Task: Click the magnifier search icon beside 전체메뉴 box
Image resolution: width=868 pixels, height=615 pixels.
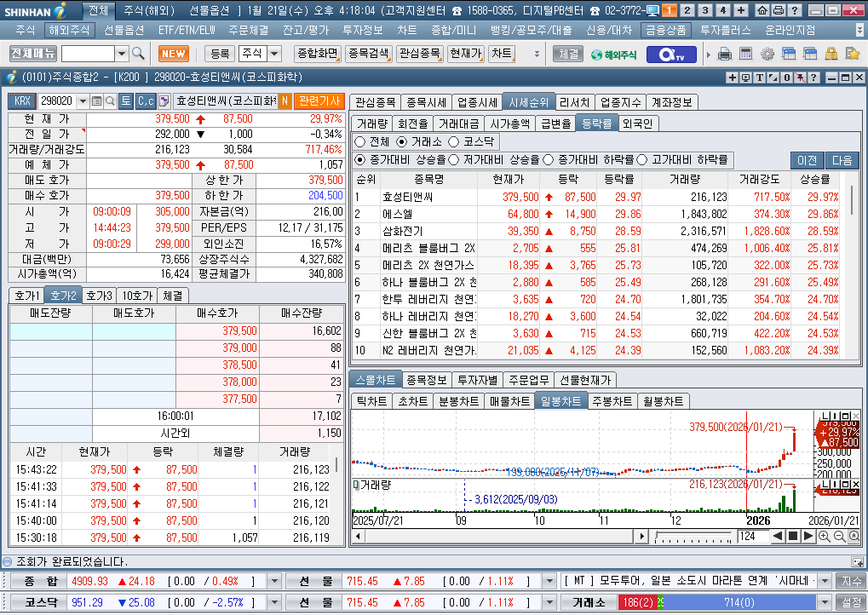Action: click(138, 54)
